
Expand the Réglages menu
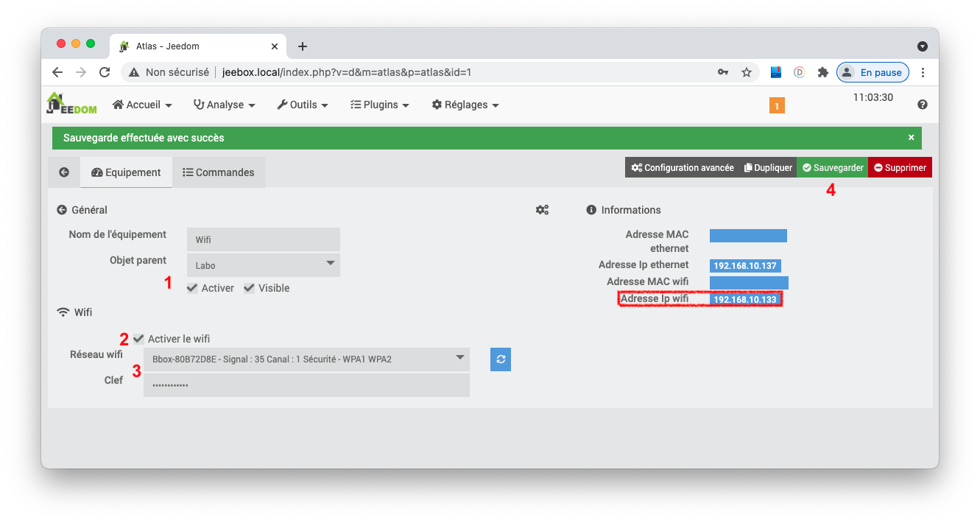point(465,105)
